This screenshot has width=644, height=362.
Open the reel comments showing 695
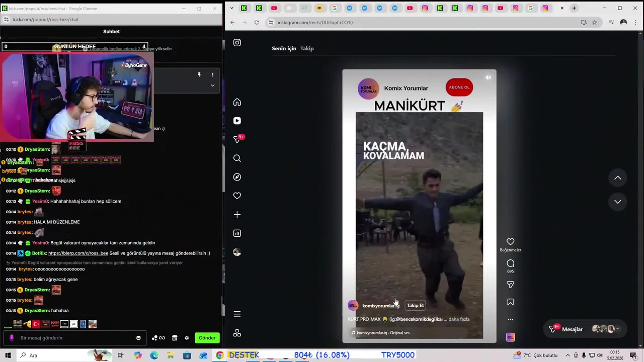click(x=510, y=263)
